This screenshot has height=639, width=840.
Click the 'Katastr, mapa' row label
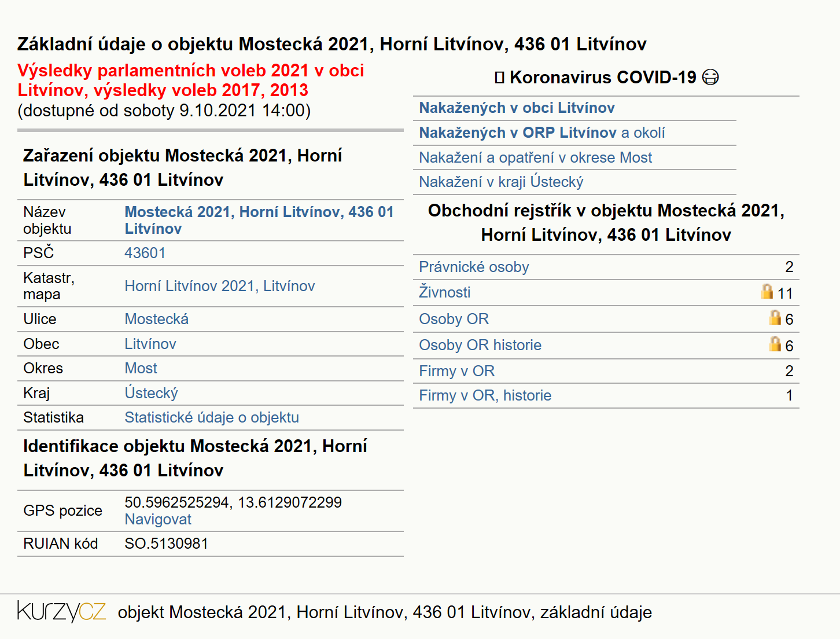click(x=49, y=286)
